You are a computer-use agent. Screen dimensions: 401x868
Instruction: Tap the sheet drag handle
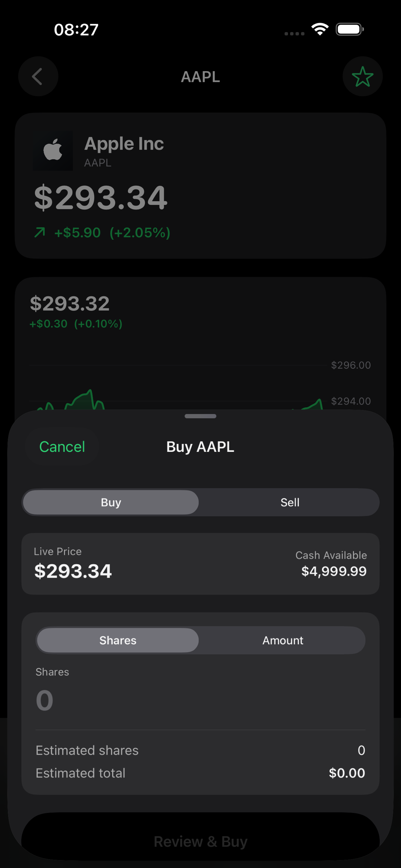(200, 416)
